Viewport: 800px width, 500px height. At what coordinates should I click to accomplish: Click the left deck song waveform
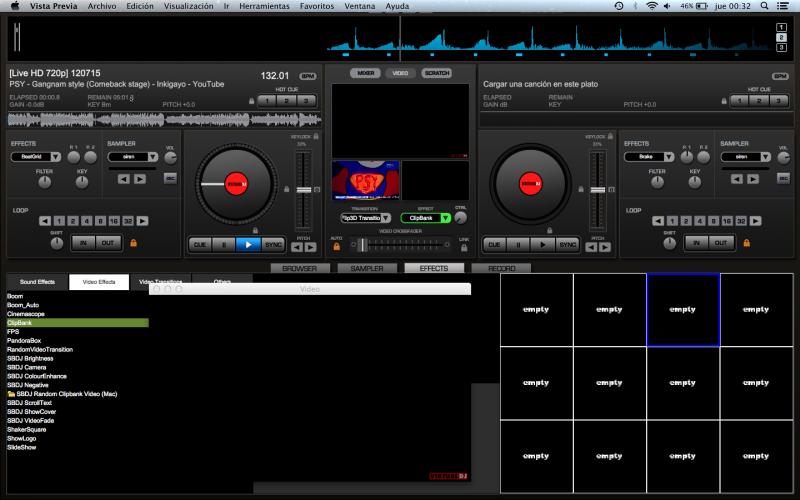click(x=164, y=120)
